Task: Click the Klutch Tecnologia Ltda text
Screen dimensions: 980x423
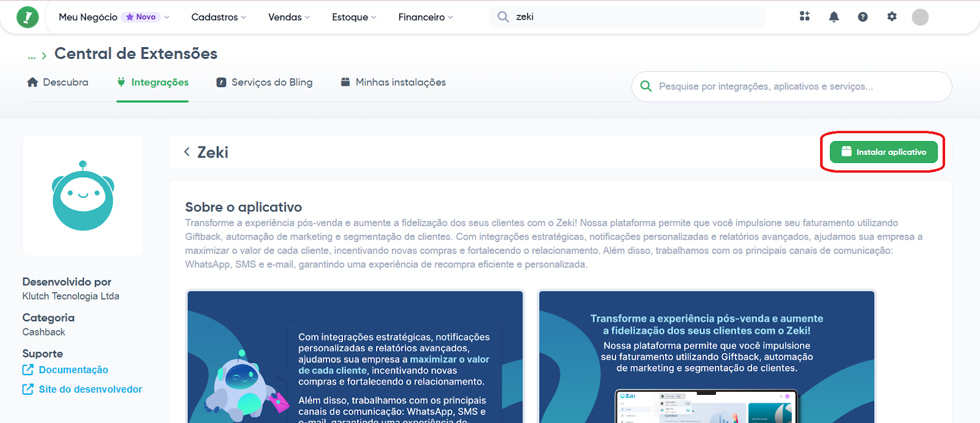Action: point(71,296)
